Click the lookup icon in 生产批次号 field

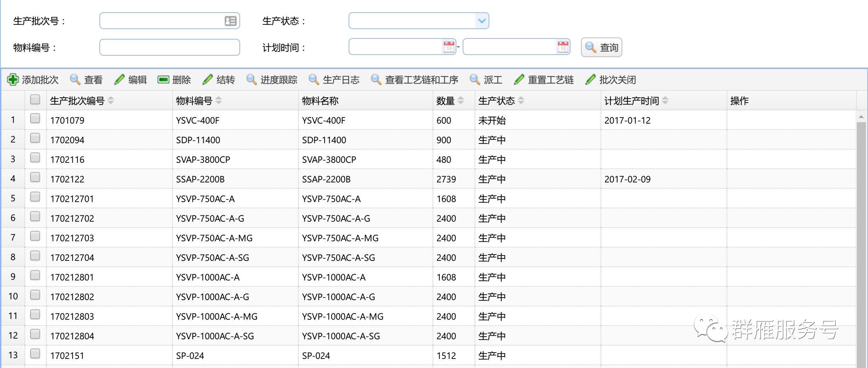click(x=230, y=21)
